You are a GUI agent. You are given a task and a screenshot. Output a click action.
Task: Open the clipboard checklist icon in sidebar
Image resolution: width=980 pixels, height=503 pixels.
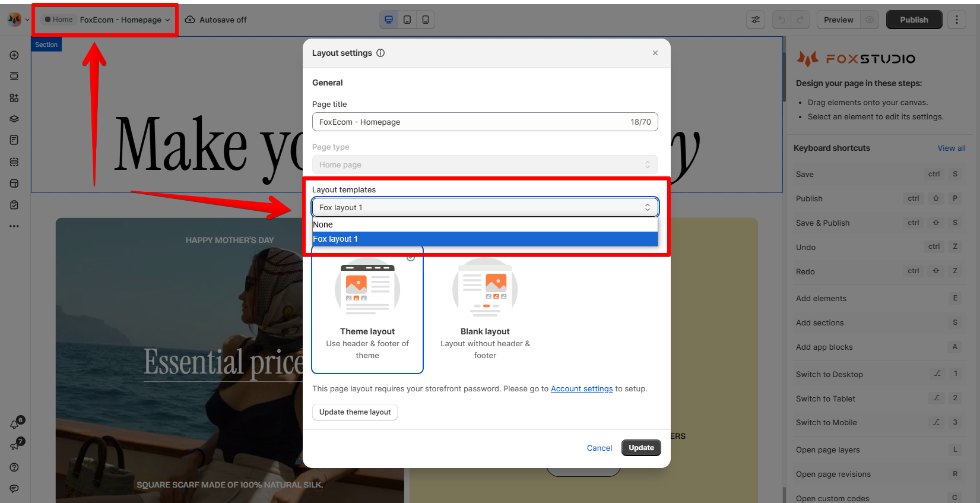14,205
